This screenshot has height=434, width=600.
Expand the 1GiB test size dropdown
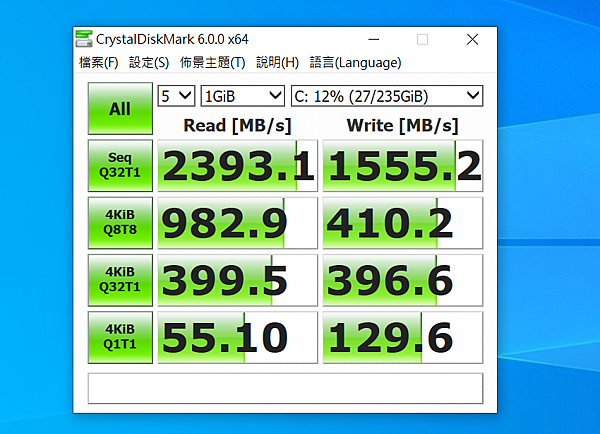243,96
